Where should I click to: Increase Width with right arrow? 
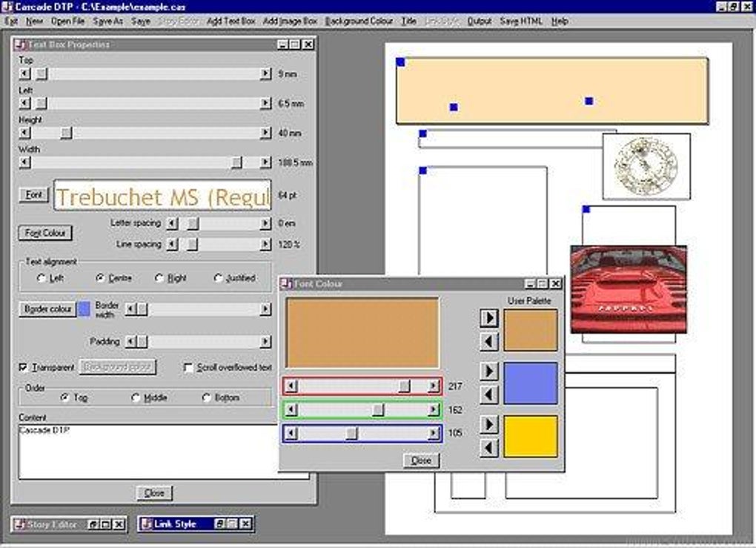pos(265,162)
